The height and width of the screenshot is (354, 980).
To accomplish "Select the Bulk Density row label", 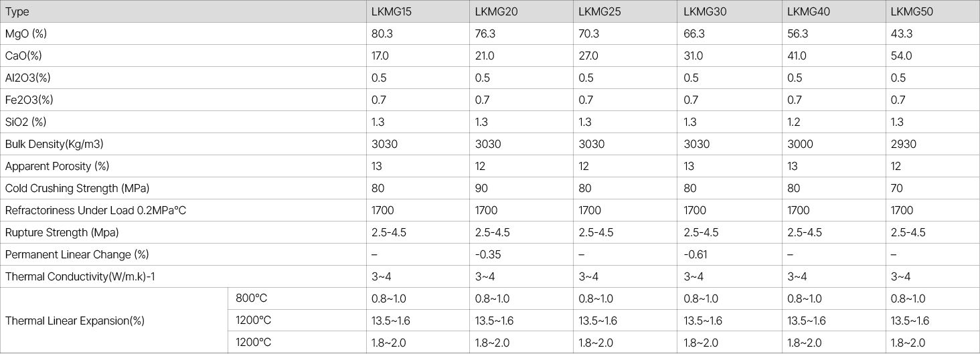I will pyautogui.click(x=54, y=144).
